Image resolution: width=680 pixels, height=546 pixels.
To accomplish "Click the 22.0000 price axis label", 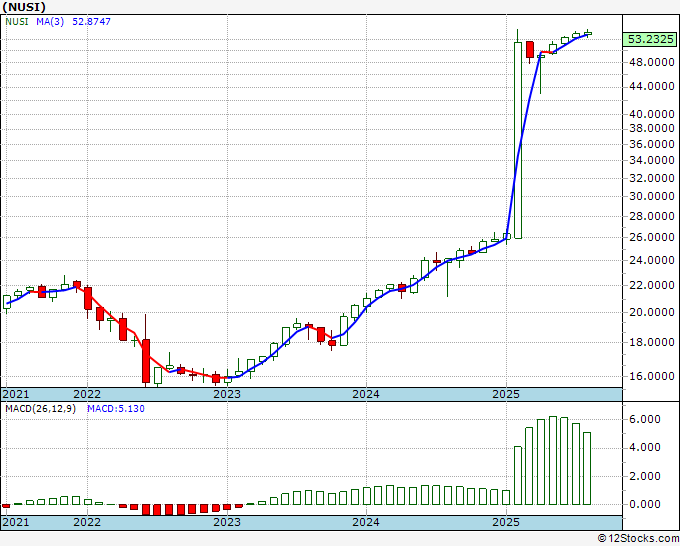I will tap(651, 285).
